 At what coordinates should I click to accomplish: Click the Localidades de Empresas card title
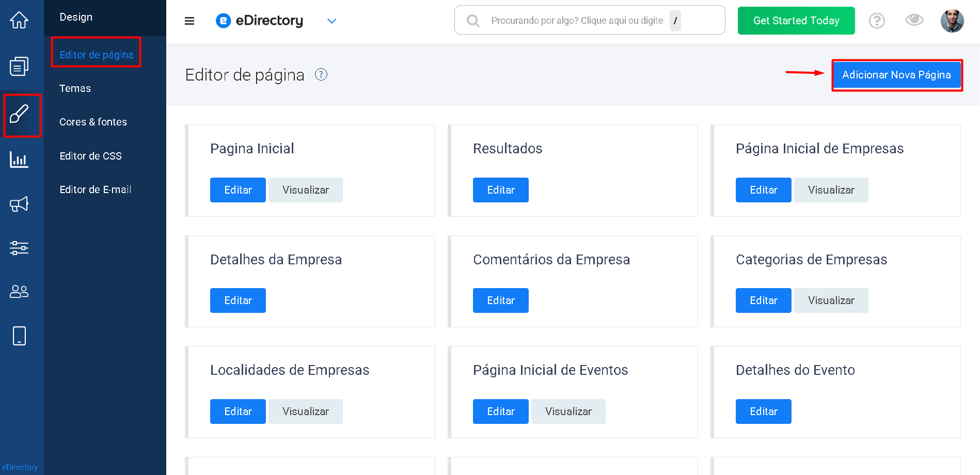click(x=290, y=370)
